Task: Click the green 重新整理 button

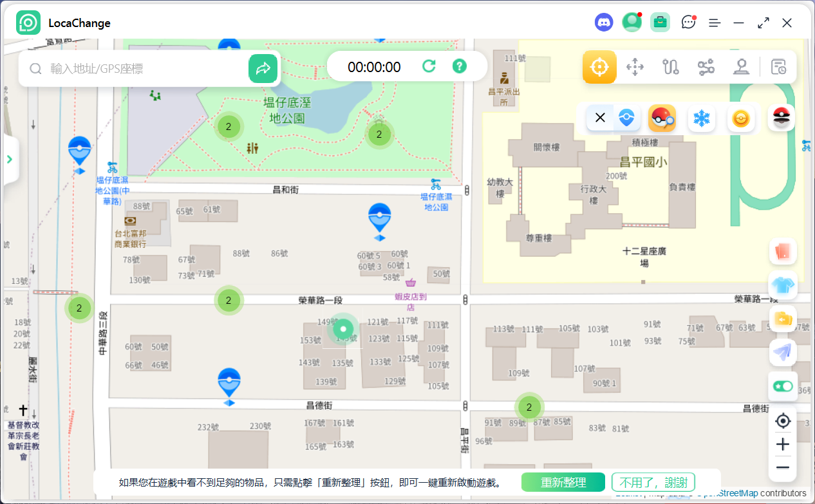Action: 563,483
